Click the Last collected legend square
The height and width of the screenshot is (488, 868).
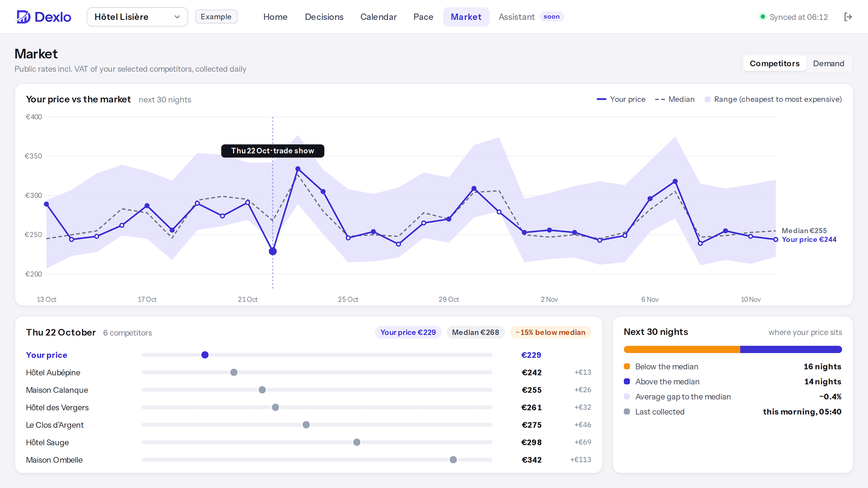point(627,412)
